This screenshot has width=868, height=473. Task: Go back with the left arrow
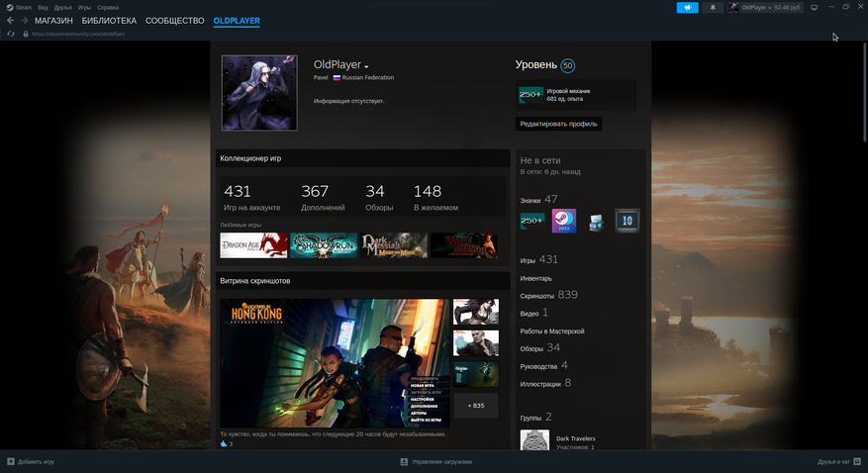[11, 21]
